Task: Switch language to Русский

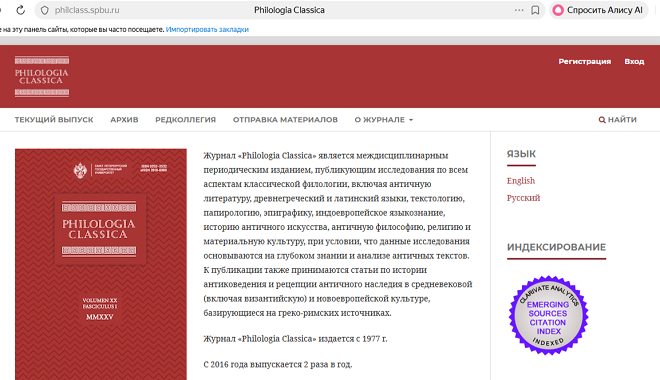Action: pos(523,198)
